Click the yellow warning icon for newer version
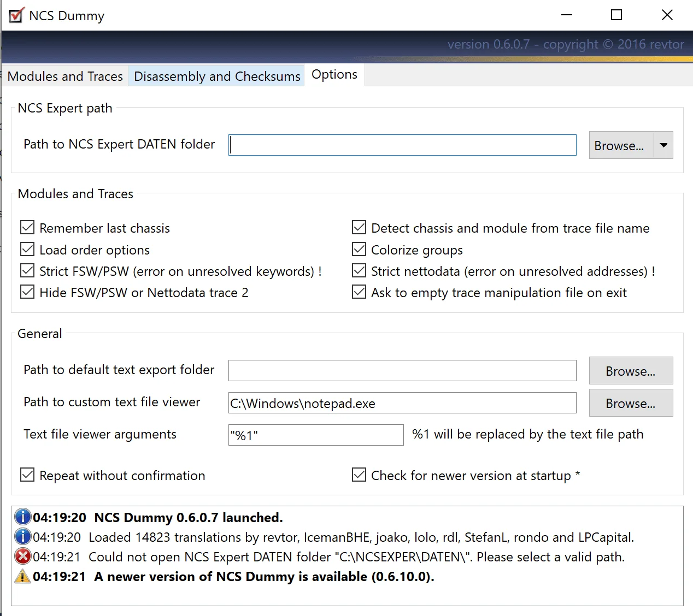 tap(22, 576)
